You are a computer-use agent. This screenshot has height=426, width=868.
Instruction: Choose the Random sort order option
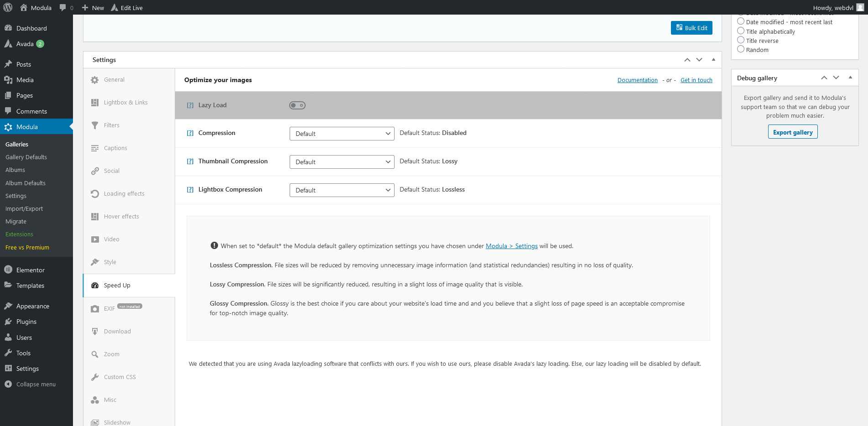pyautogui.click(x=740, y=49)
